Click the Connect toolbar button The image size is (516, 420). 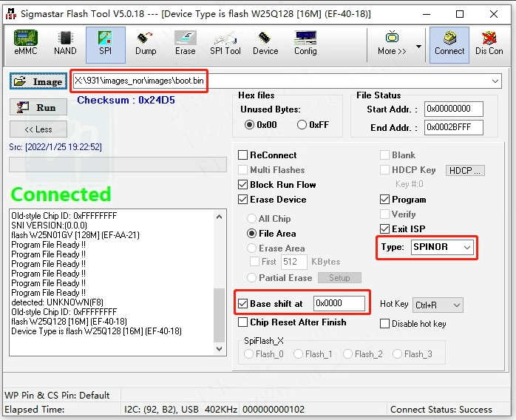coord(449,44)
